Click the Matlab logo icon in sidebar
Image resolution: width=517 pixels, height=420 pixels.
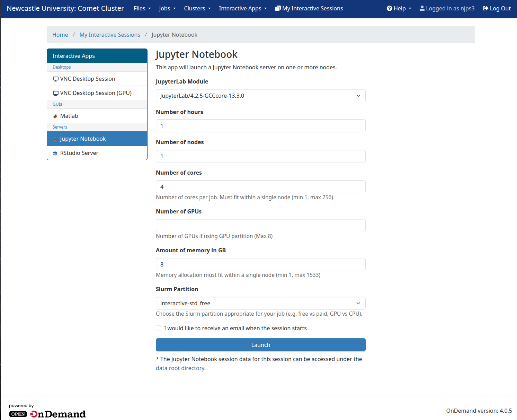pyautogui.click(x=55, y=116)
